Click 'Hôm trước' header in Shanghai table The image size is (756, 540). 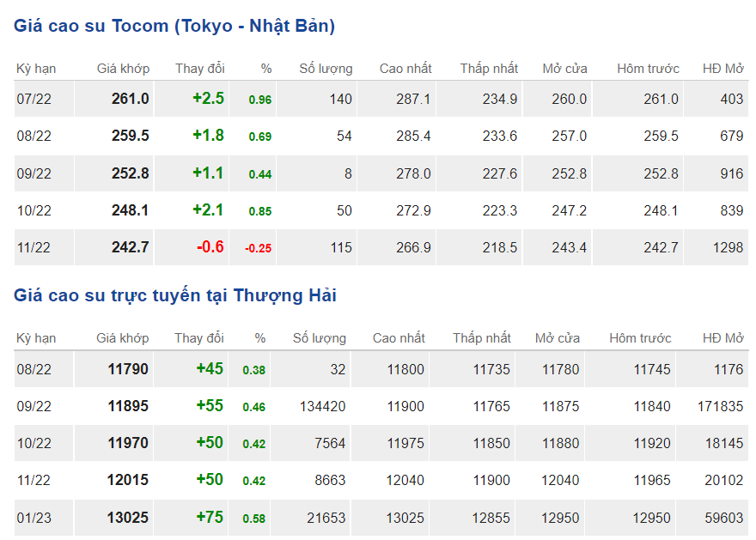[x=640, y=338]
